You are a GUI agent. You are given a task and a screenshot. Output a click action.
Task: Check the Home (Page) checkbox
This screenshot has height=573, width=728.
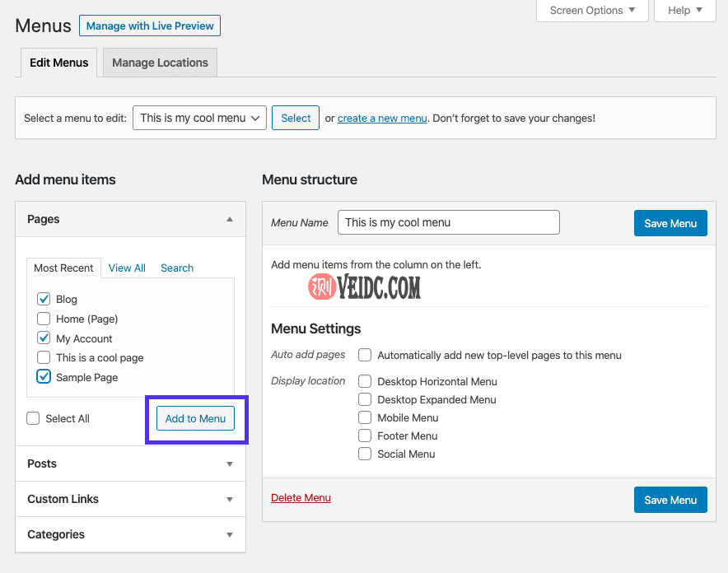(44, 319)
